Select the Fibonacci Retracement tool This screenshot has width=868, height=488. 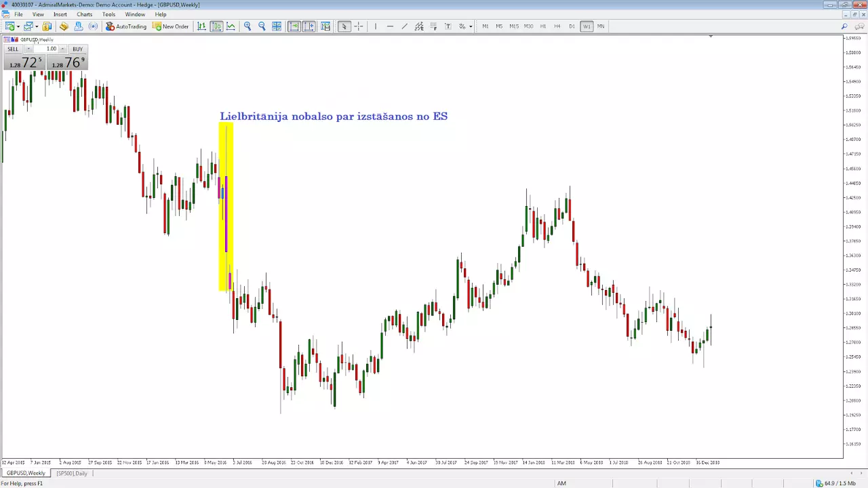pos(433,26)
